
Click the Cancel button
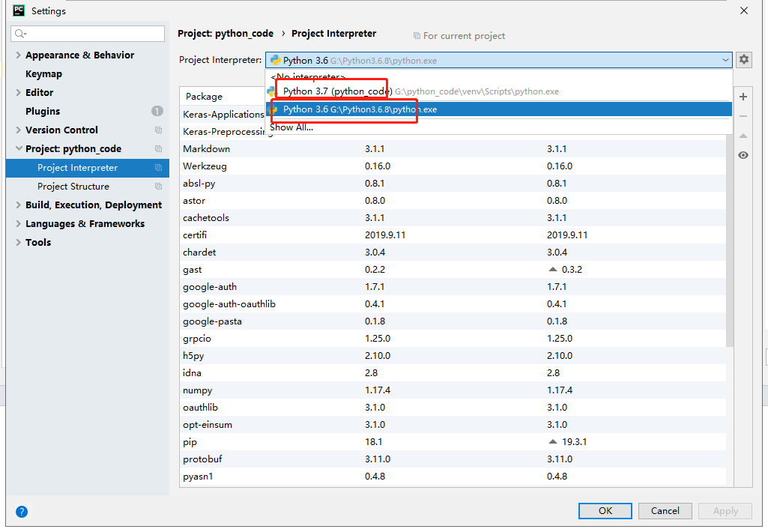click(x=665, y=510)
